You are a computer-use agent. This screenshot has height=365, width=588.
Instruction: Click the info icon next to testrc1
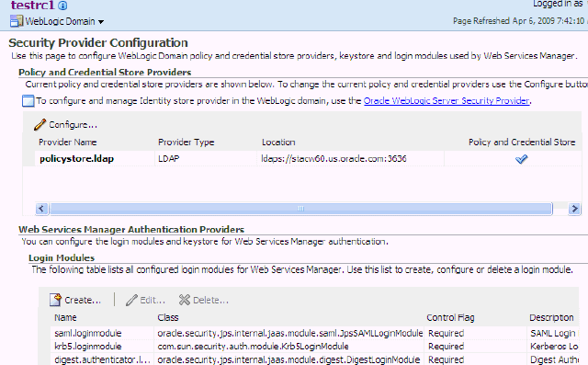(62, 6)
